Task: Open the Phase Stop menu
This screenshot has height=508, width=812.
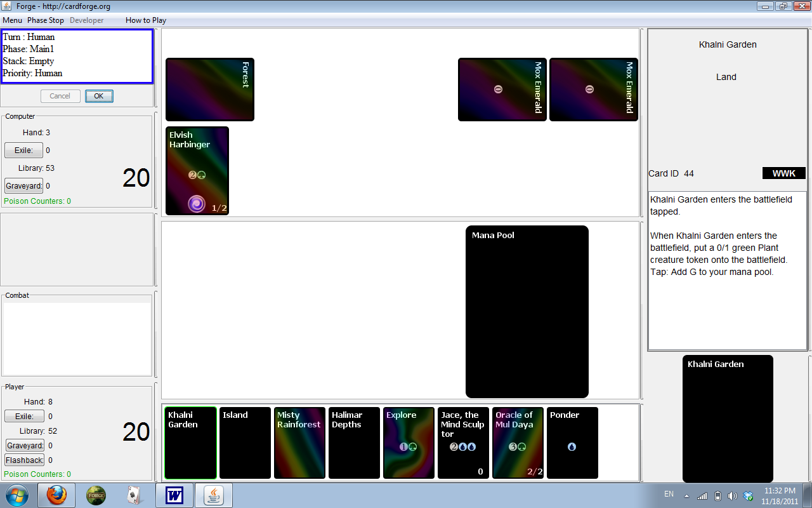Action: (46, 20)
